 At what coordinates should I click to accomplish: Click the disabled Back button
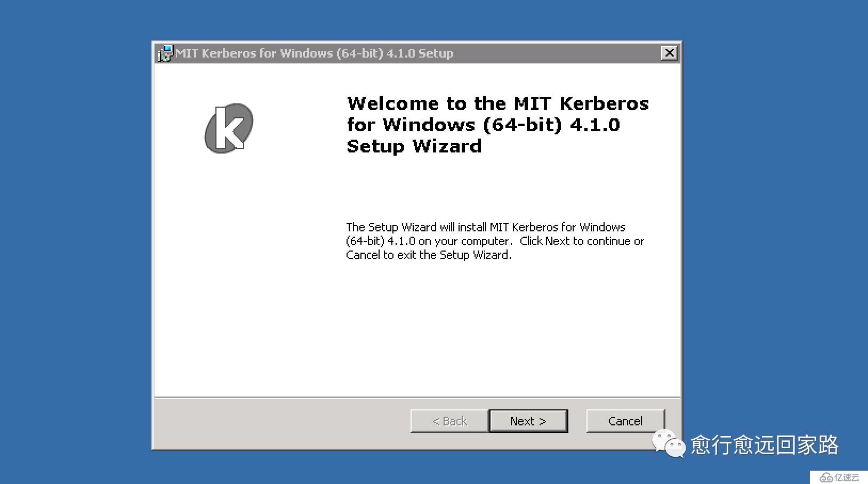click(449, 421)
